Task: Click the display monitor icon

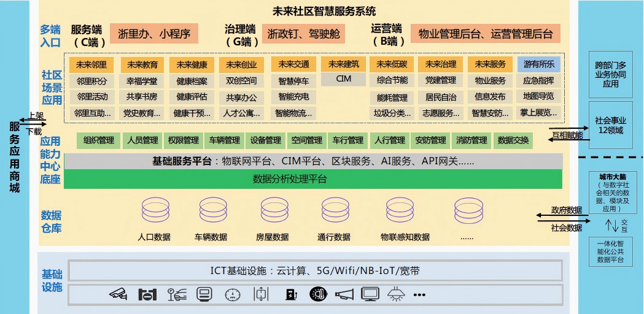Action: [370, 294]
